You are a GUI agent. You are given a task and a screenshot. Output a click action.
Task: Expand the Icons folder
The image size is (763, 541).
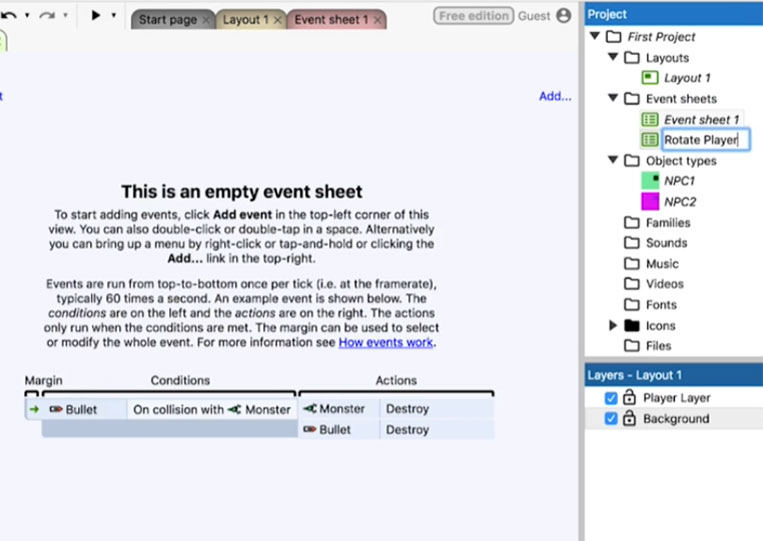(x=613, y=325)
